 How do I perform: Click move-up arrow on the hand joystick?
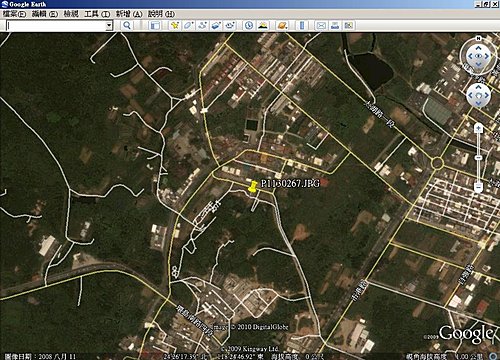pos(478,87)
